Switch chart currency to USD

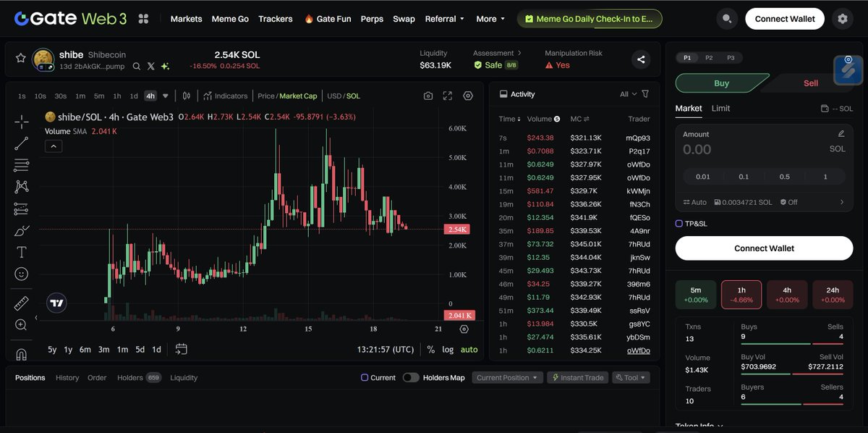click(334, 96)
